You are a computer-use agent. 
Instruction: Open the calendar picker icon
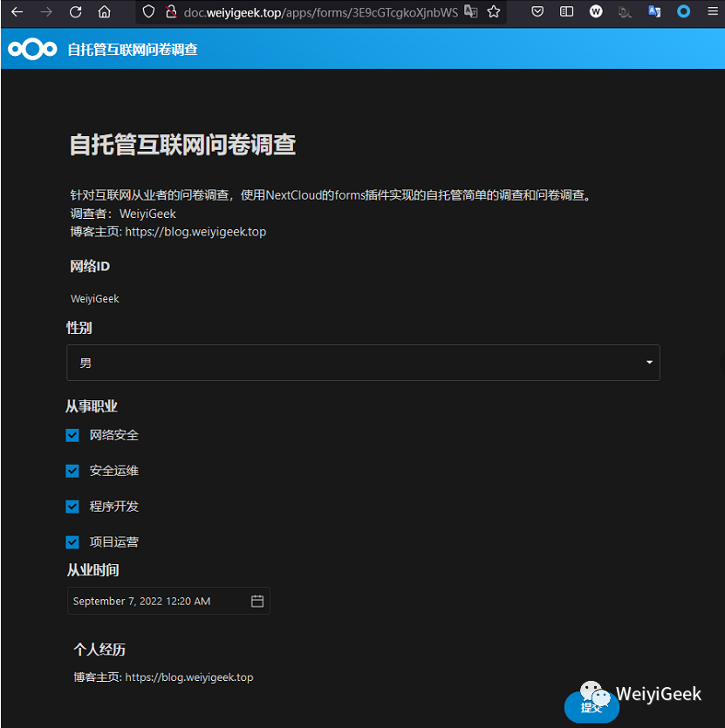tap(257, 601)
